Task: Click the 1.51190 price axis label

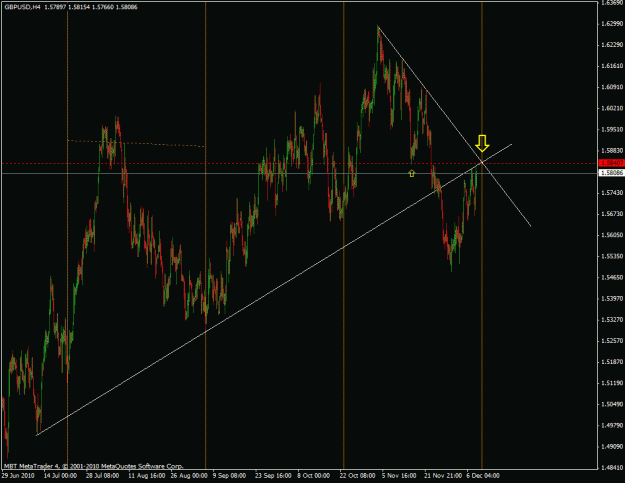Action: pyautogui.click(x=612, y=383)
